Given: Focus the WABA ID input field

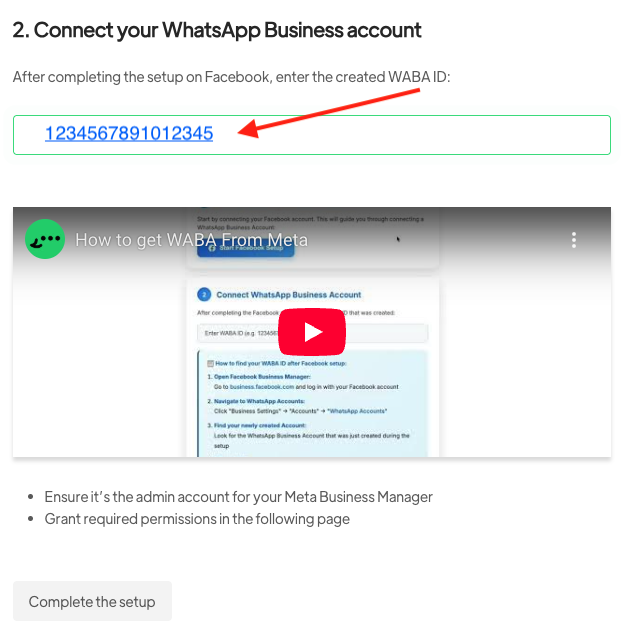Looking at the screenshot, I should pos(312,135).
